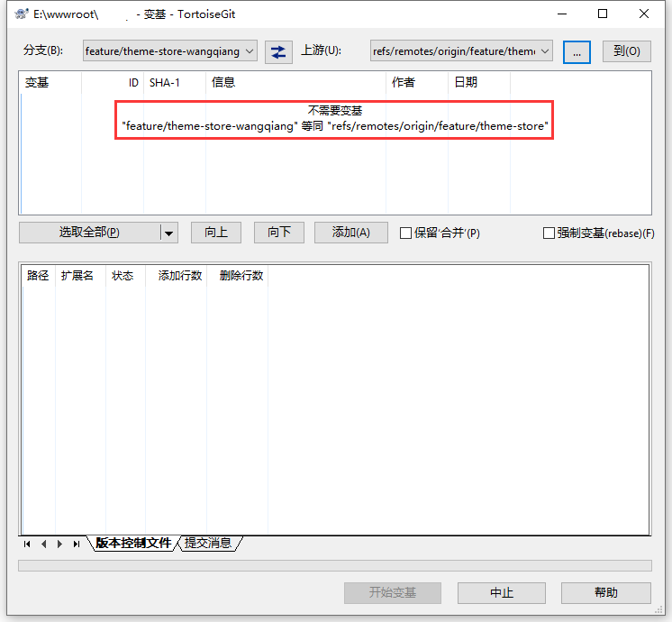Click the swap branch and upstream icon
This screenshot has width=672, height=622.
click(278, 52)
